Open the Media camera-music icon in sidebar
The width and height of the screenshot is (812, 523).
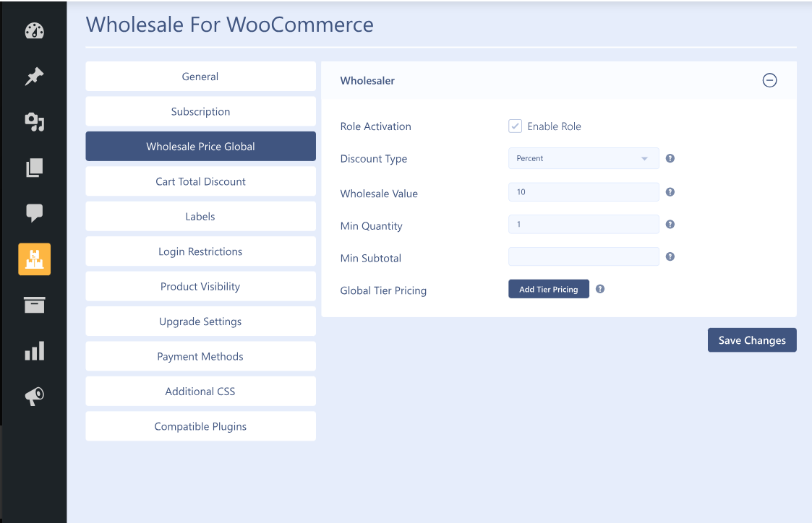pos(34,122)
